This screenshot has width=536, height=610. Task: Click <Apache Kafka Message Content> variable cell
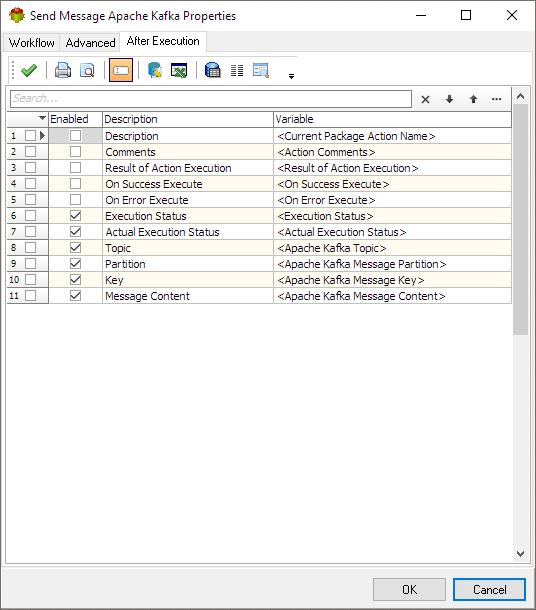click(x=392, y=296)
